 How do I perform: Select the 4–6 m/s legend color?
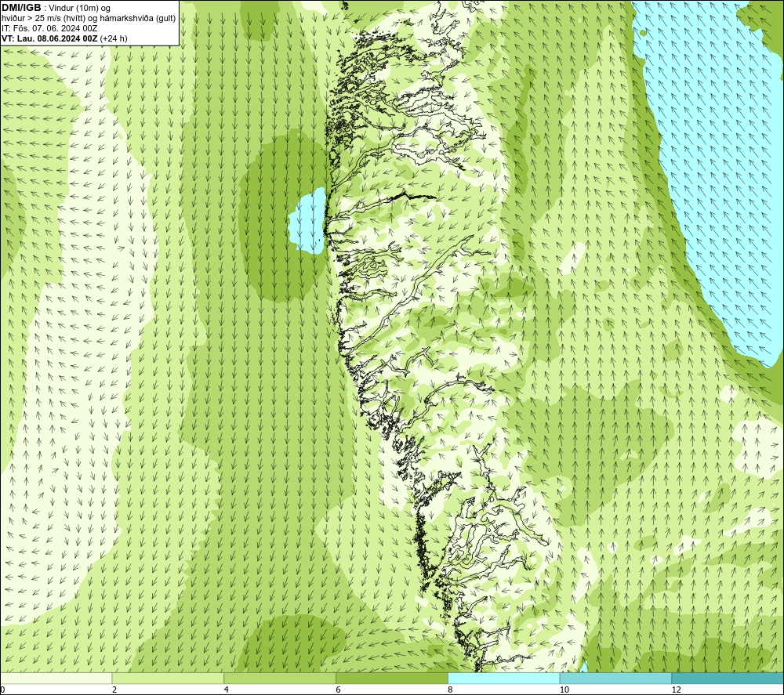280,678
